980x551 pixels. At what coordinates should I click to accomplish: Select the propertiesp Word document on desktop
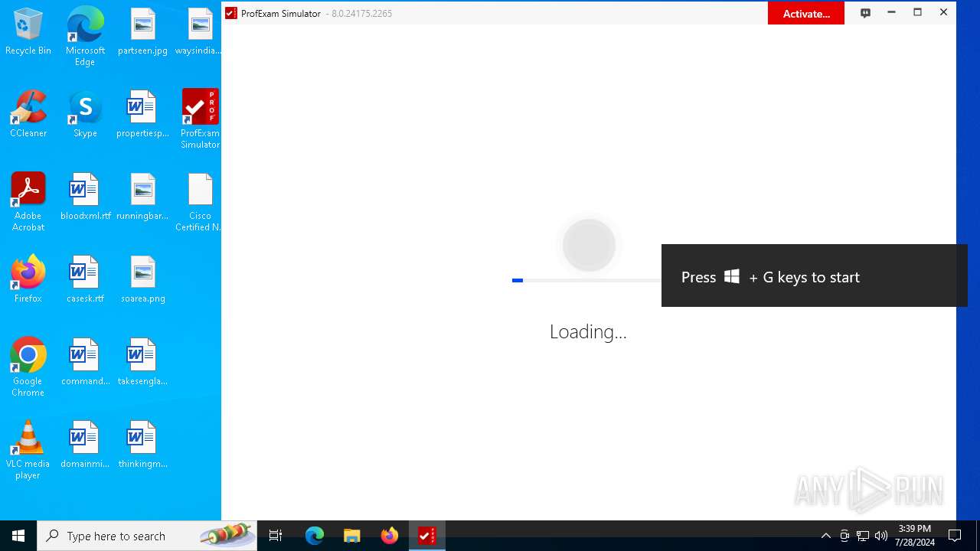[142, 115]
